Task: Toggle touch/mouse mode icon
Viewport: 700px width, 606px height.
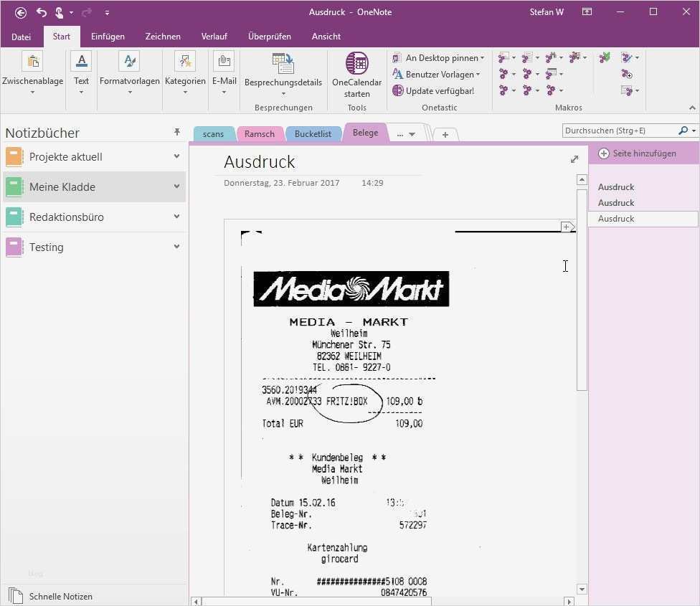Action: click(59, 12)
